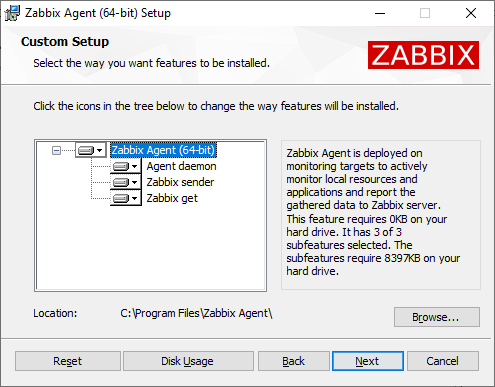Image resolution: width=495 pixels, height=387 pixels.
Task: Open the Disk Usage dialog
Action: click(188, 361)
